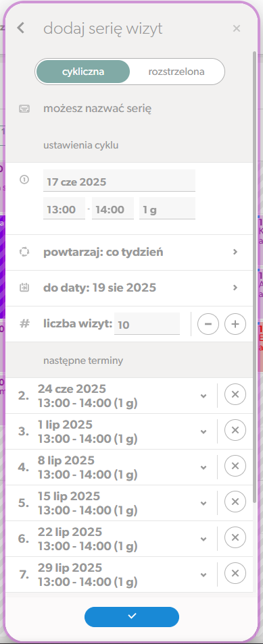Click the end-date calendar icon
The width and height of the screenshot is (263, 644).
click(x=24, y=288)
